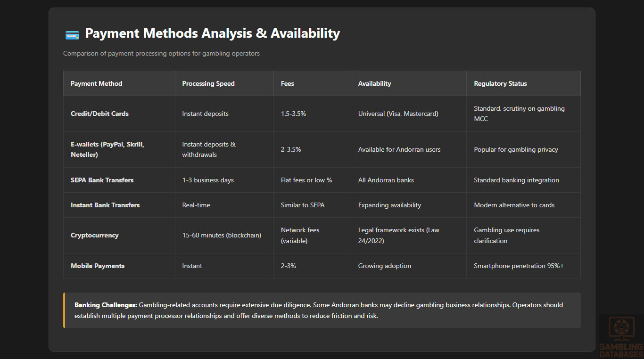The height and width of the screenshot is (359, 644).
Task: Click the comparison subtitle under the heading
Action: (161, 53)
